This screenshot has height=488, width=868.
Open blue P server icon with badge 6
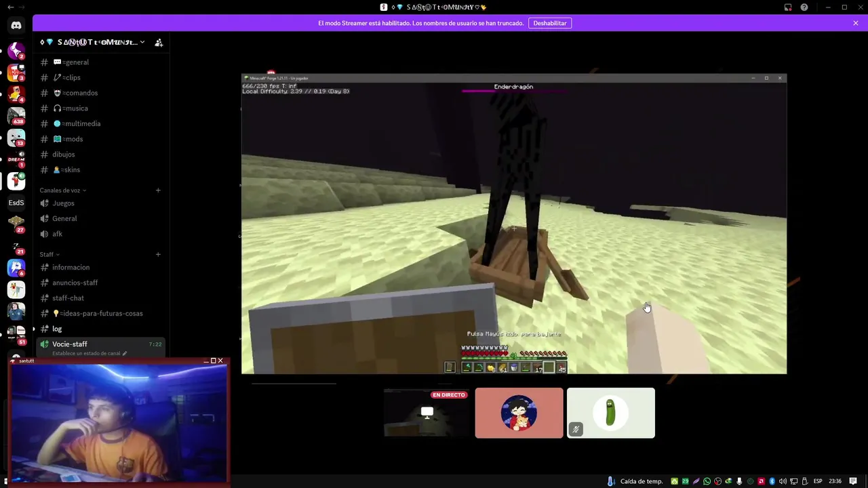pyautogui.click(x=16, y=268)
